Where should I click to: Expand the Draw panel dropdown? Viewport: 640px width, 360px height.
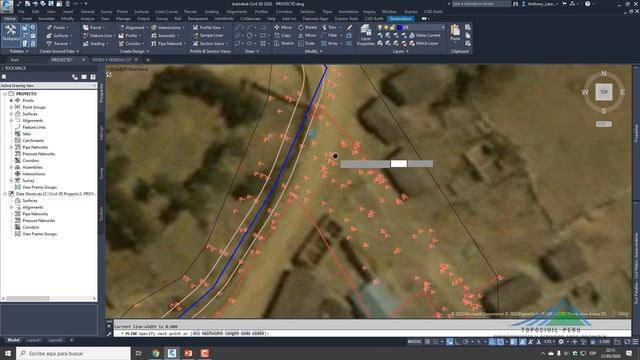(252, 51)
